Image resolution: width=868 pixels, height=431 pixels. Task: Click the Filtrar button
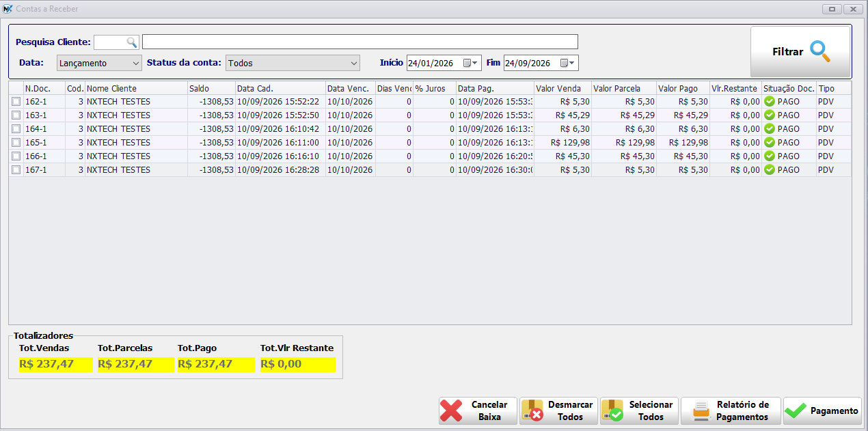click(800, 52)
